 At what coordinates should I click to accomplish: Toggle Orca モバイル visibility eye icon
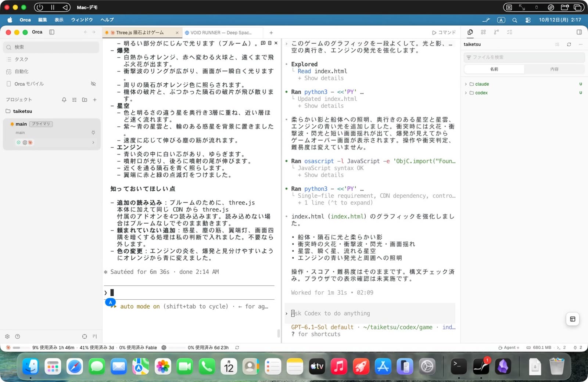tap(93, 84)
